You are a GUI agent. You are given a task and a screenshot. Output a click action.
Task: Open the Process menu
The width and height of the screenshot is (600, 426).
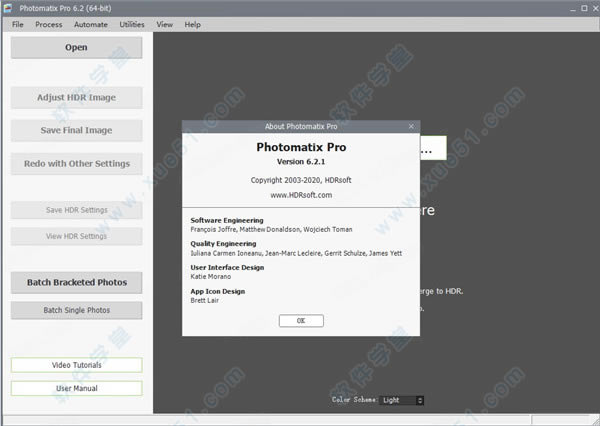click(49, 24)
